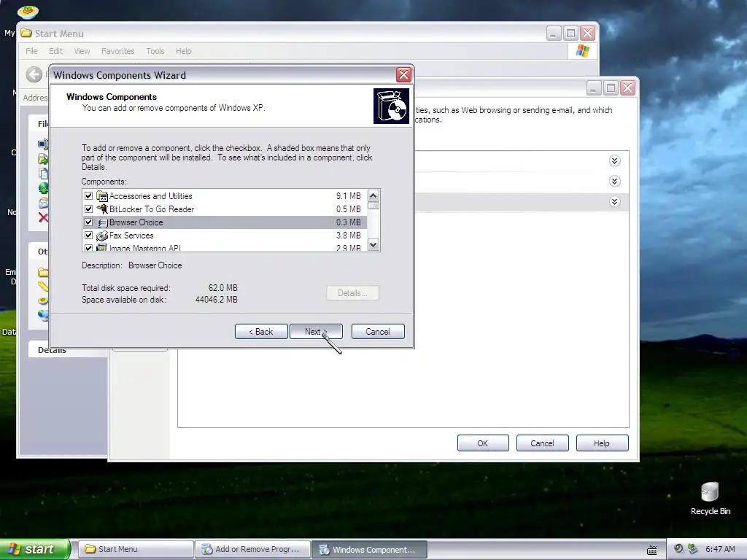Click the green safely remove hardware tray icon
Image resolution: width=747 pixels, height=560 pixels.
pyautogui.click(x=692, y=548)
